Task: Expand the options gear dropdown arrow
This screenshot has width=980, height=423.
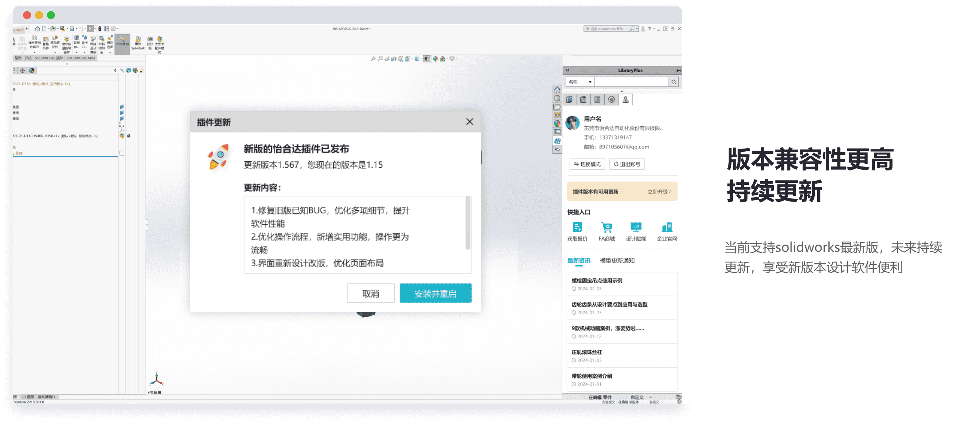Action: click(118, 29)
